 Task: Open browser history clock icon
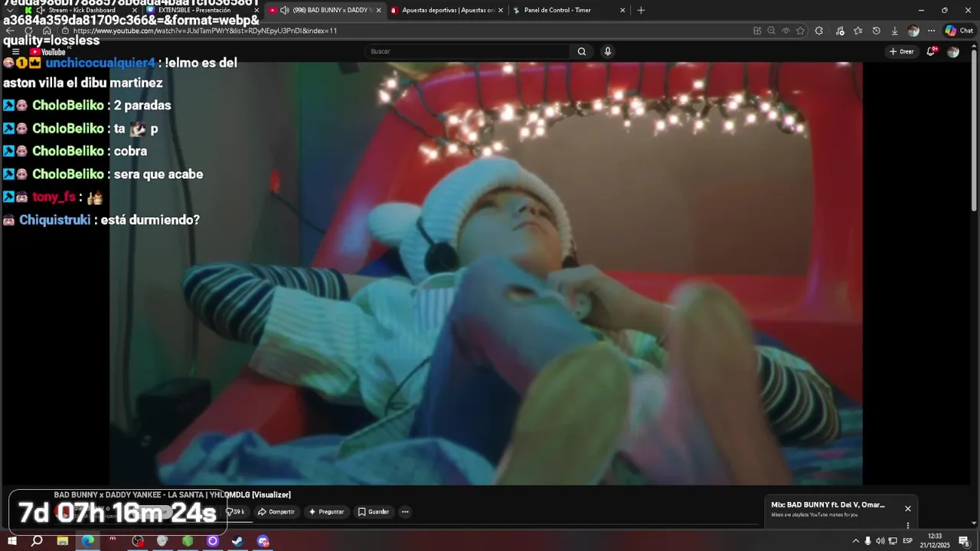click(x=876, y=31)
